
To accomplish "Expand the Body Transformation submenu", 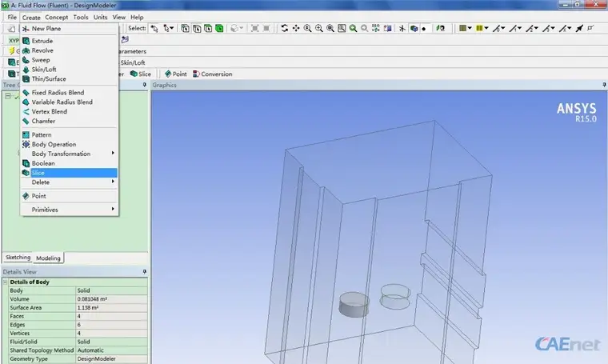I will pos(70,154).
